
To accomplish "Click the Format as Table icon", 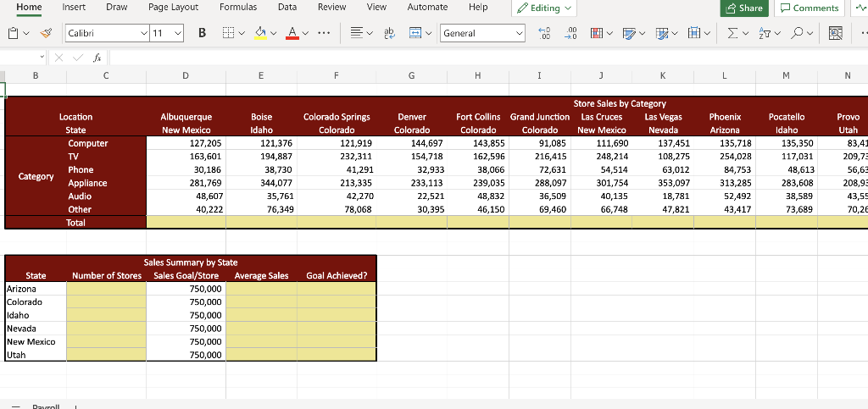I will pos(661,33).
